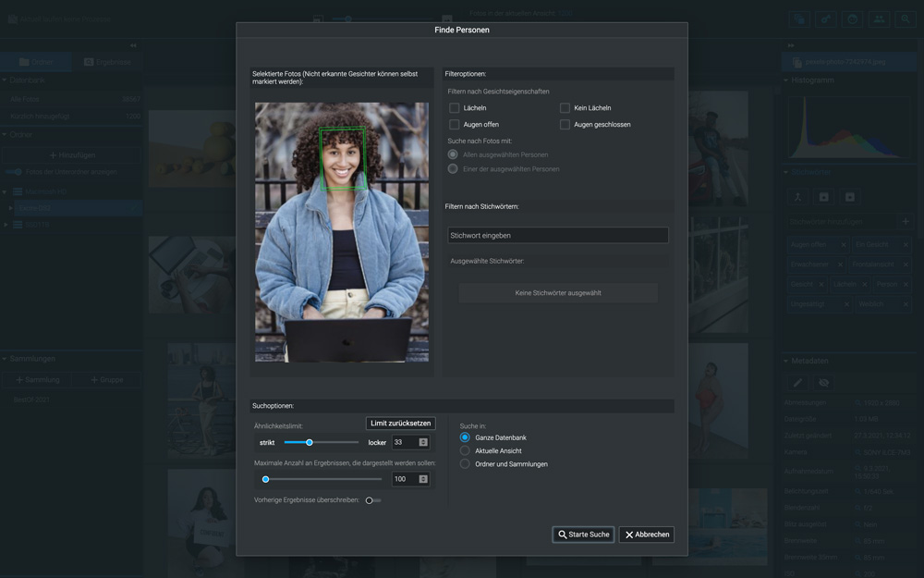The width and height of the screenshot is (924, 578).
Task: Switch to the Ordner tab
Action: pyautogui.click(x=36, y=62)
